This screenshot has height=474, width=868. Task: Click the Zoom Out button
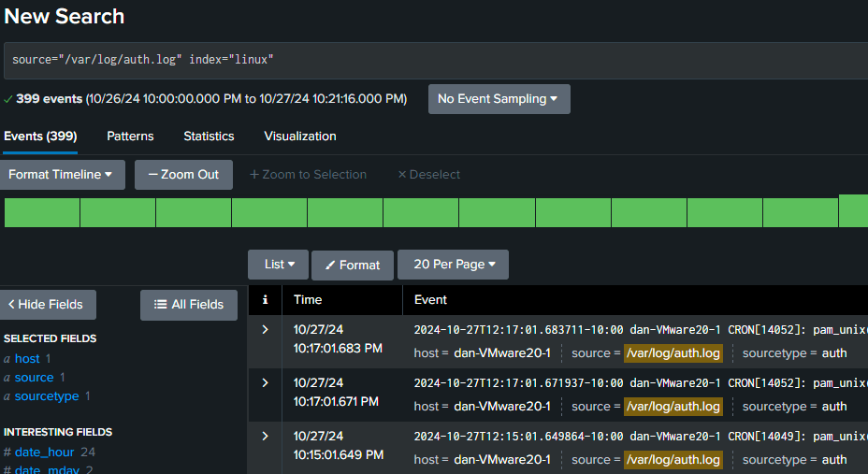click(x=183, y=175)
